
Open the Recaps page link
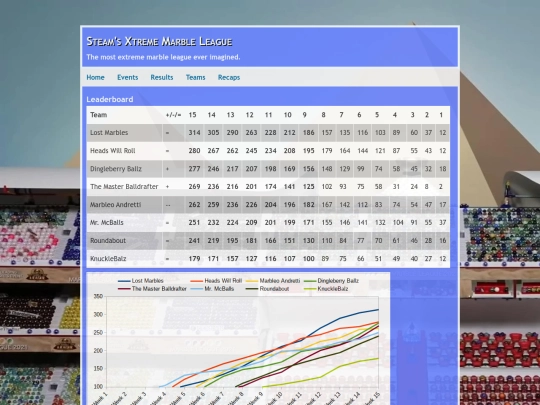(229, 77)
